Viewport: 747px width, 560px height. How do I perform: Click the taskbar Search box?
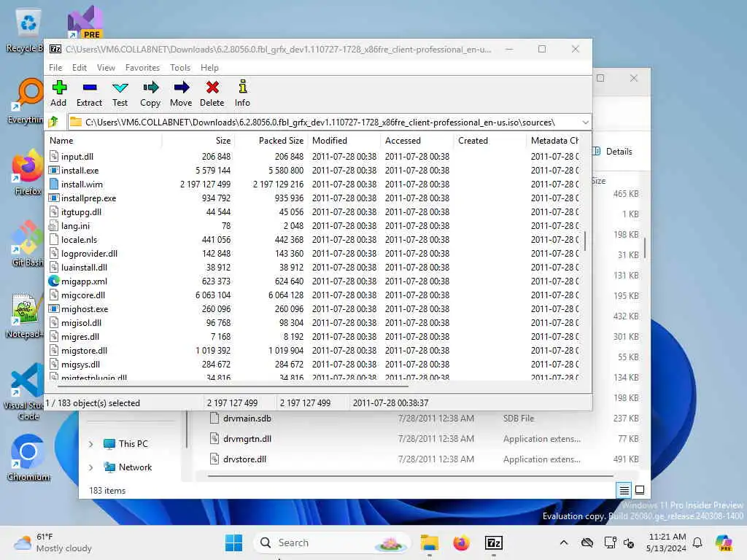point(333,542)
